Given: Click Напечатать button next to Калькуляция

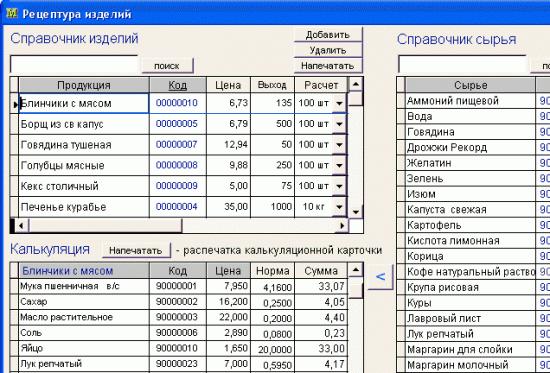Looking at the screenshot, I should coord(136,251).
